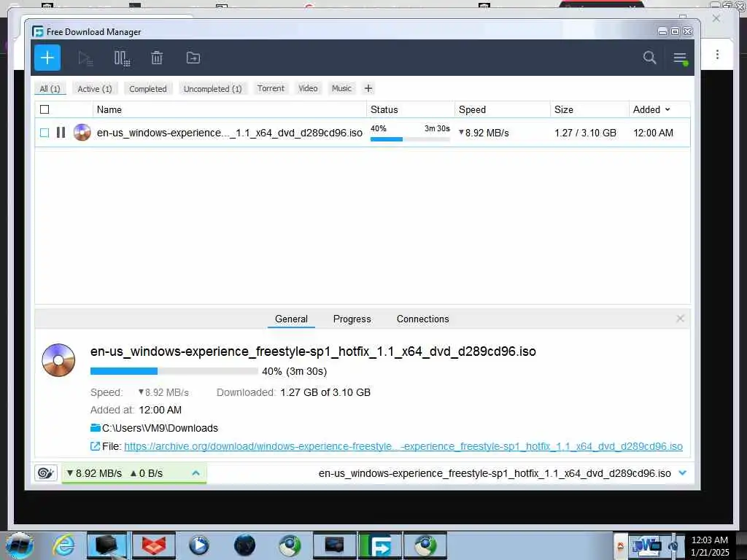747x560 pixels.
Task: Click the 12:00 AM added time cell
Action: (x=653, y=133)
